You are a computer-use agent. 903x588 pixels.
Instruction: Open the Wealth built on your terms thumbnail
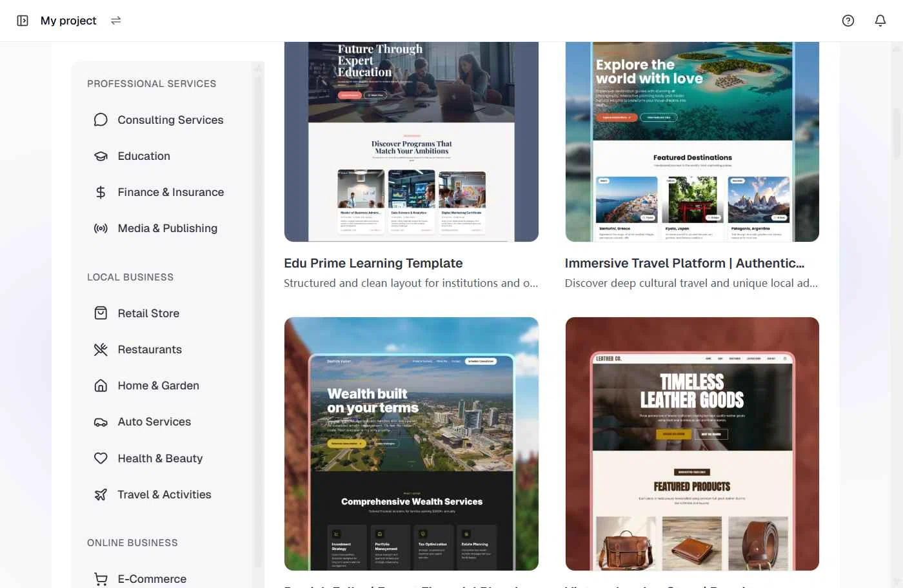click(x=412, y=444)
